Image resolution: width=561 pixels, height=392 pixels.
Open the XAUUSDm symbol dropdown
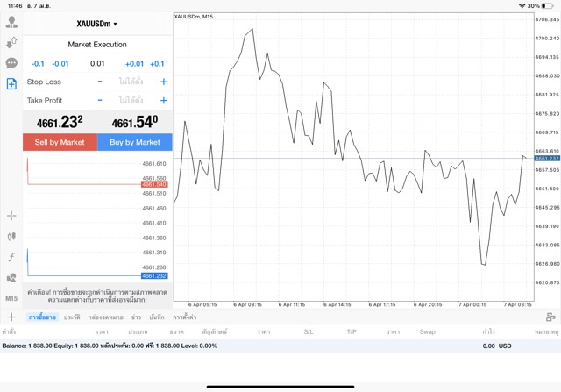(x=97, y=24)
